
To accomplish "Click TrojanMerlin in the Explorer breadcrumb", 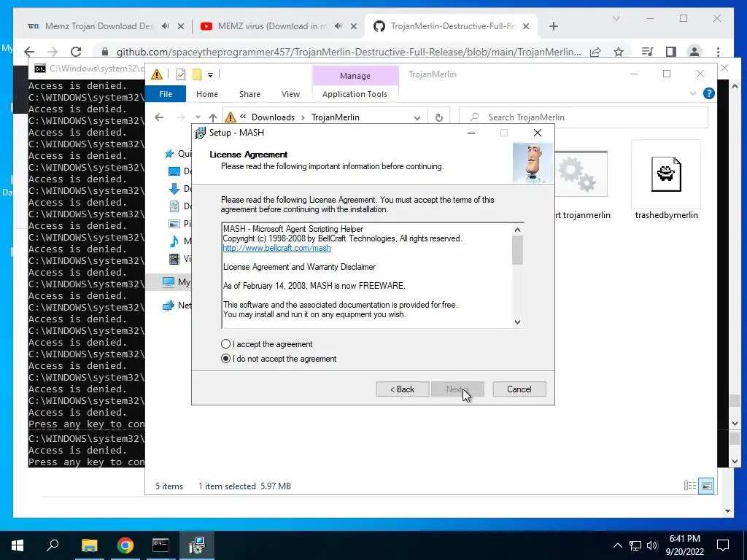I will click(336, 117).
